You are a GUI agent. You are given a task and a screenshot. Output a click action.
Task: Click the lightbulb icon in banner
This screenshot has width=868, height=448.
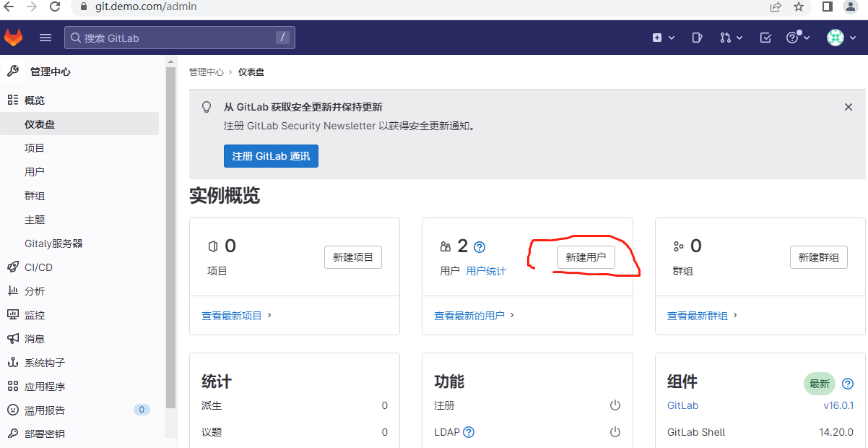pyautogui.click(x=207, y=107)
